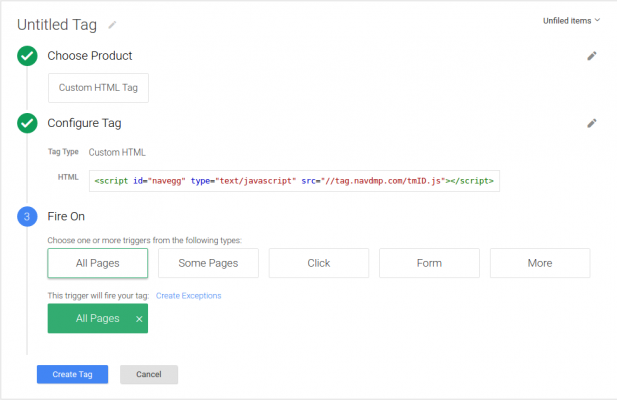Open the Create Exceptions link
617x400 pixels.
pyautogui.click(x=188, y=296)
